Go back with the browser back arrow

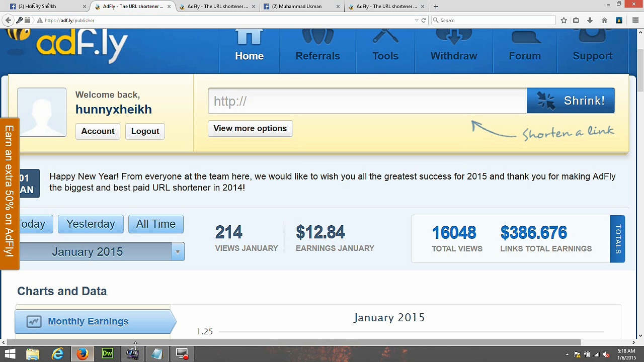tap(8, 20)
